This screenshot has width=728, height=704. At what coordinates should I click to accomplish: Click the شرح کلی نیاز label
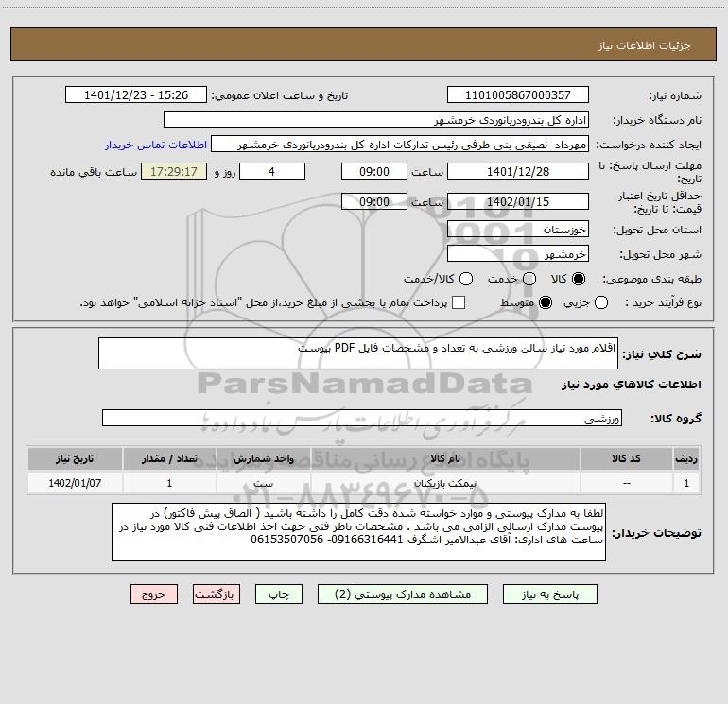click(662, 354)
